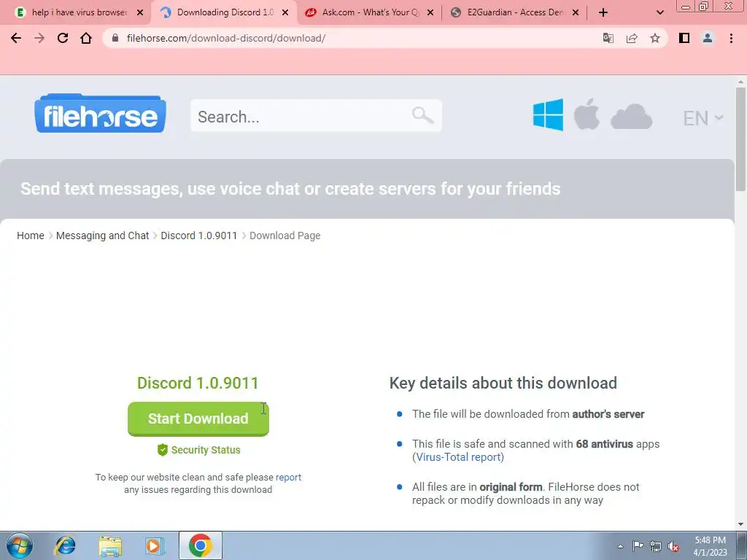Viewport: 747px width, 560px height.
Task: Click the Discord 1.0.9011 green heading
Action: pos(198,384)
